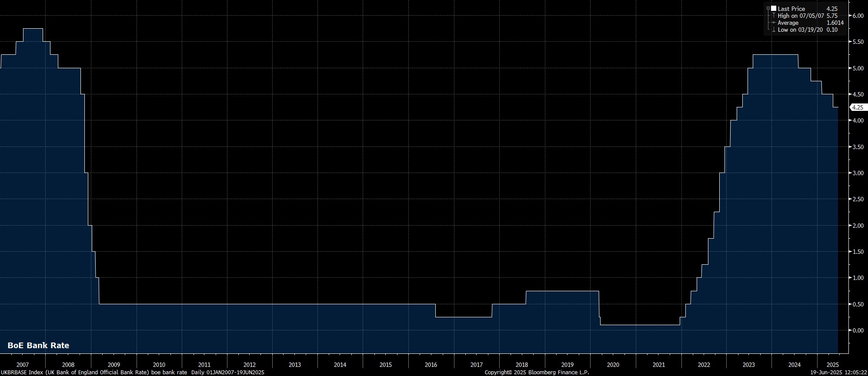Click the 1.00 label on the y-axis

858,278
